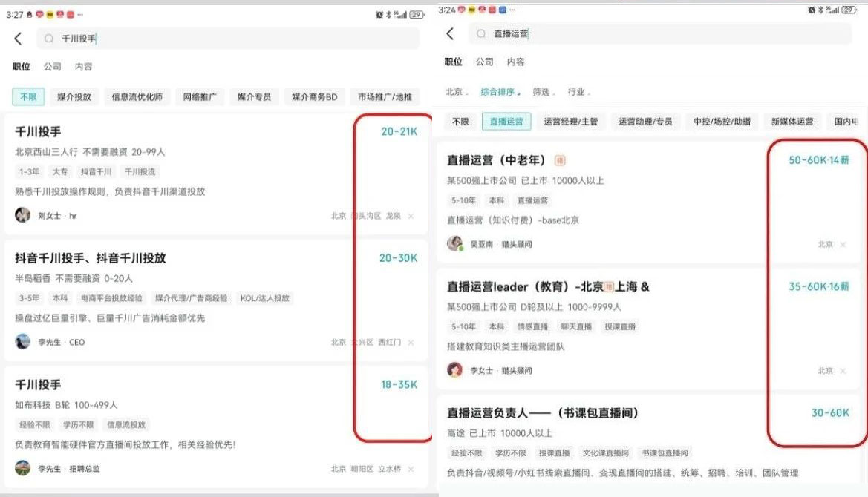Open recruiter 刘女士 avatar
This screenshot has width=868, height=497.
point(23,215)
